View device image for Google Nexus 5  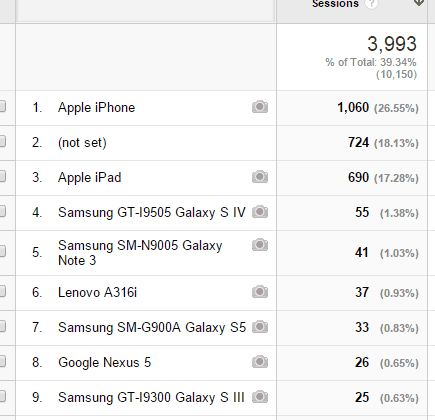pyautogui.click(x=260, y=362)
